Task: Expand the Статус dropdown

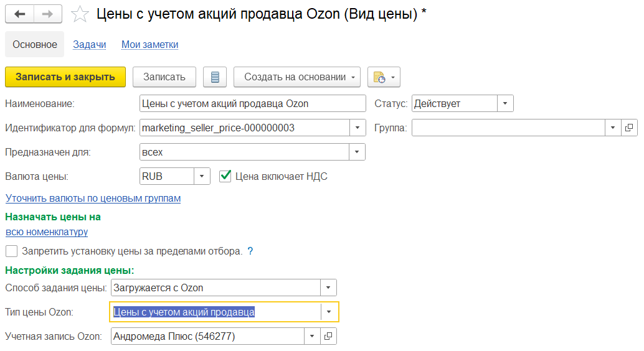Action: (505, 103)
